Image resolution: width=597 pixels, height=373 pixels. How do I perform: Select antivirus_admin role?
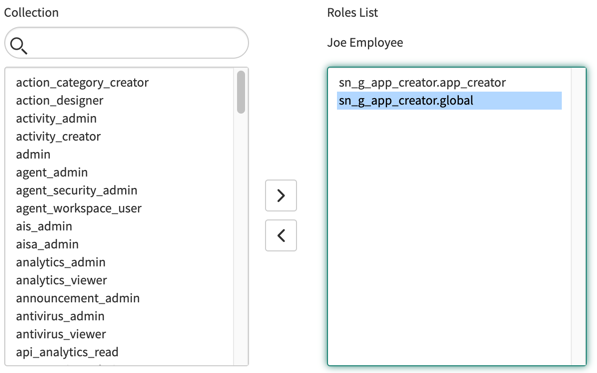(60, 316)
